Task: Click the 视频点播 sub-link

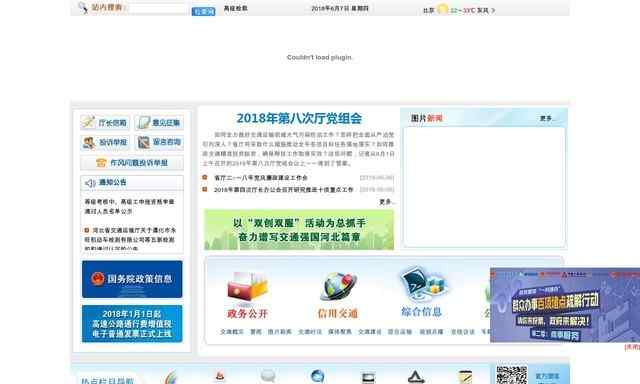Action: [x=431, y=332]
